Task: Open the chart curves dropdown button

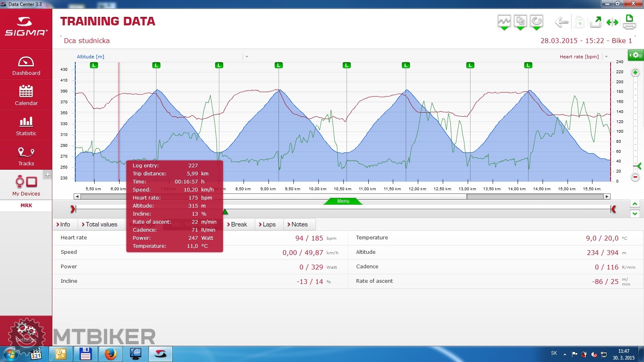Action: coord(504,22)
